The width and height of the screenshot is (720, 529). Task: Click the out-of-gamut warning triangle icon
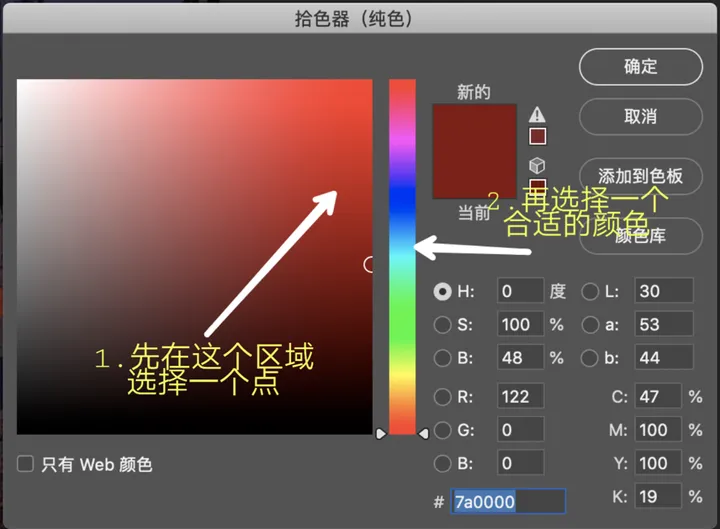point(537,114)
